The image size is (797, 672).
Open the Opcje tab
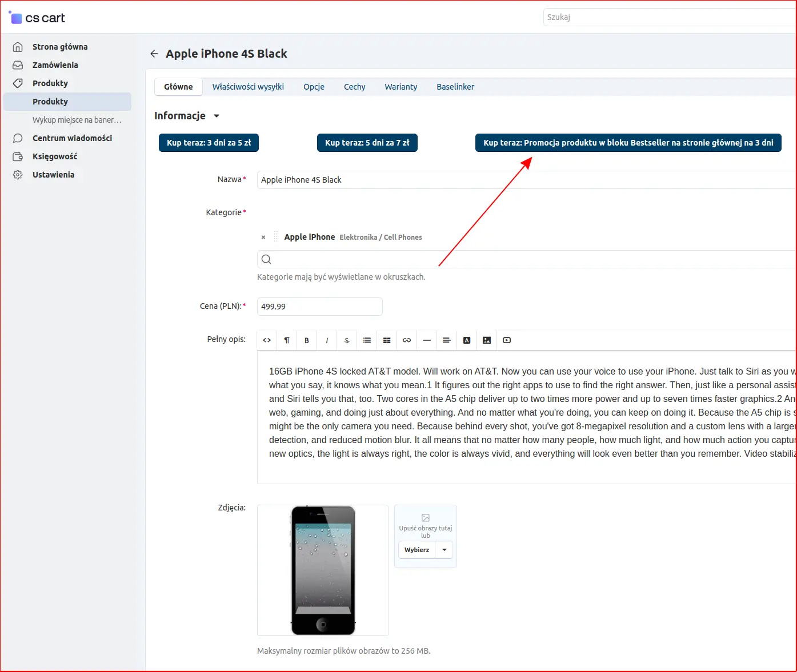pyautogui.click(x=314, y=87)
